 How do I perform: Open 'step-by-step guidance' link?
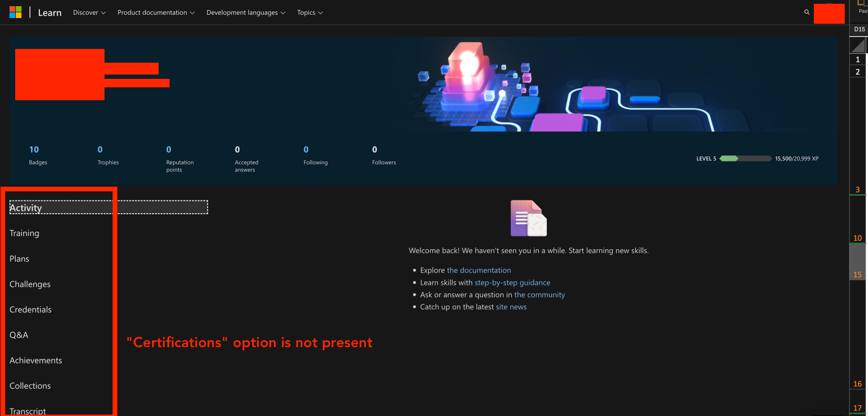pyautogui.click(x=512, y=283)
